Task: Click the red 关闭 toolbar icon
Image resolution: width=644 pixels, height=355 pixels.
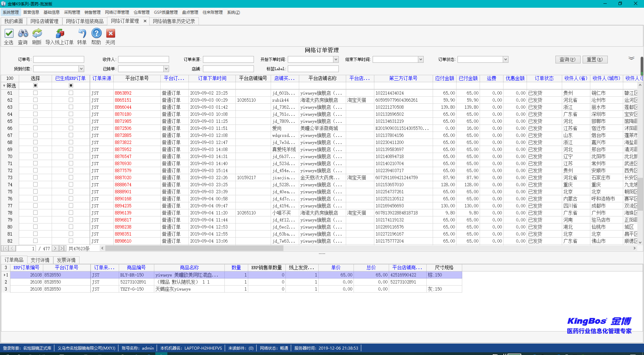Action: pos(110,34)
